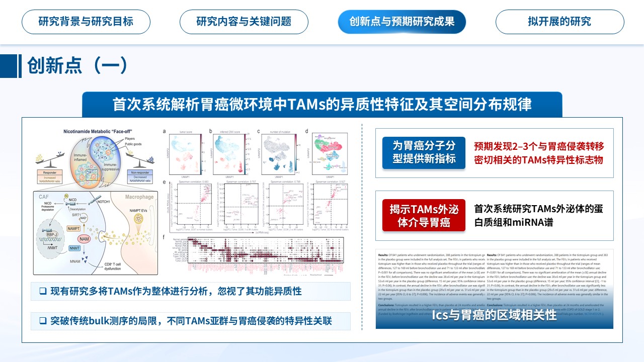Image resolution: width=644 pixels, height=362 pixels.
Task: Open the 研究背景与研究目标 tab
Action: tap(86, 22)
